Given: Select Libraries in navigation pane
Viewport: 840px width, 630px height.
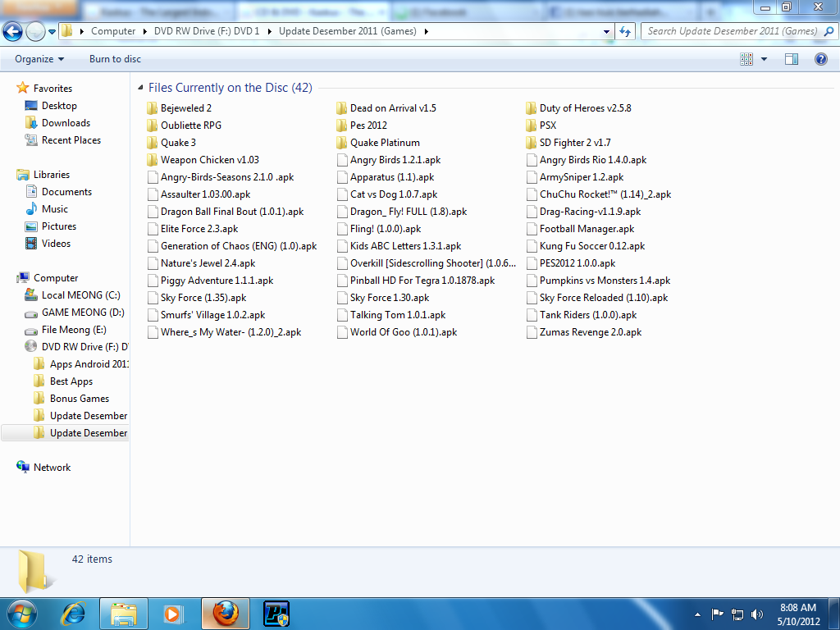Looking at the screenshot, I should (x=52, y=175).
